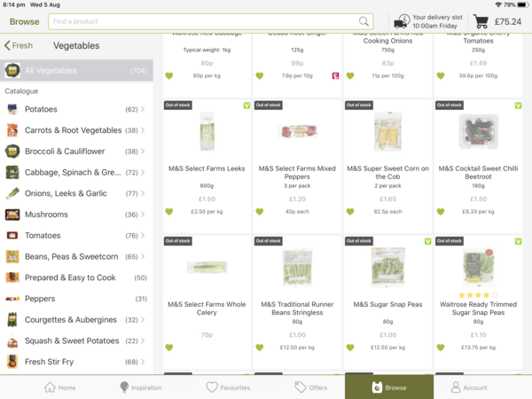This screenshot has height=399, width=532.
Task: Click the Peppers category icon
Action: 12,299
